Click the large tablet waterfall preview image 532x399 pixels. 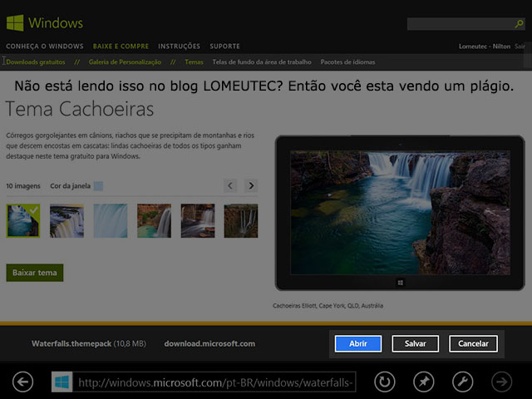(x=400, y=213)
